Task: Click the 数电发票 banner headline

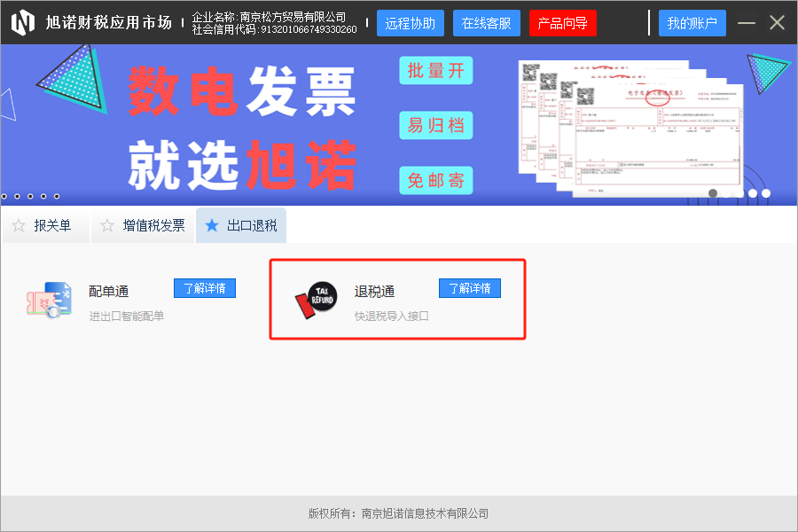Action: click(242, 92)
